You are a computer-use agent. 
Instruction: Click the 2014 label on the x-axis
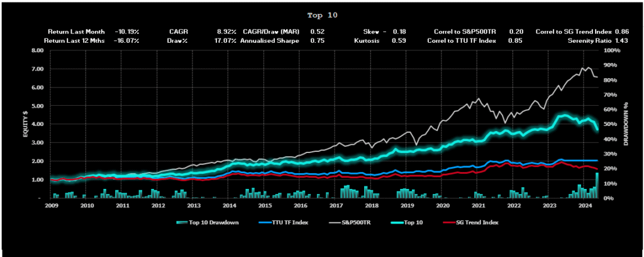229,205
